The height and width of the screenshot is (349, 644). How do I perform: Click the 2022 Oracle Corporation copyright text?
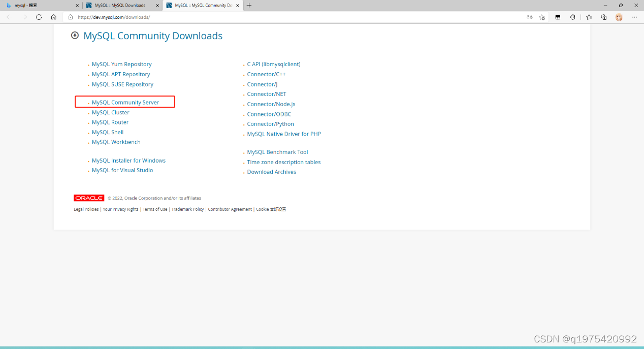(x=154, y=198)
